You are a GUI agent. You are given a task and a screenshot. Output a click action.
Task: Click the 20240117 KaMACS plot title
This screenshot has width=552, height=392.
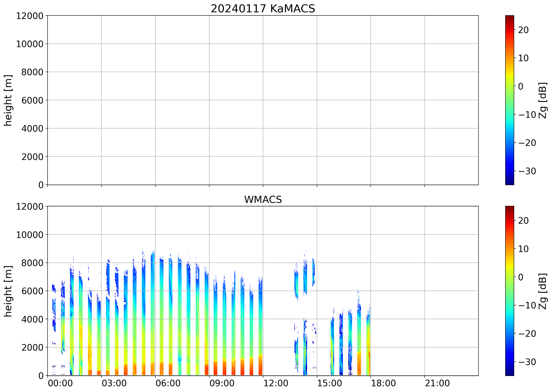(263, 9)
